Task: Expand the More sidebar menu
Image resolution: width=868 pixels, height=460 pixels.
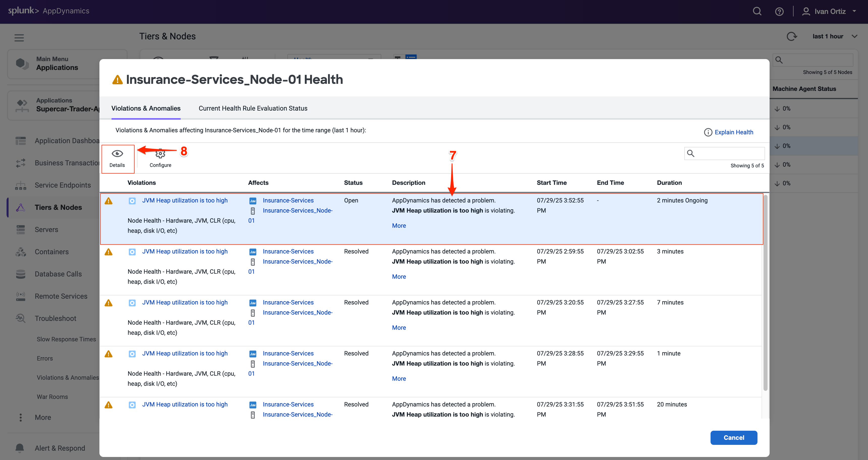Action: click(x=42, y=418)
